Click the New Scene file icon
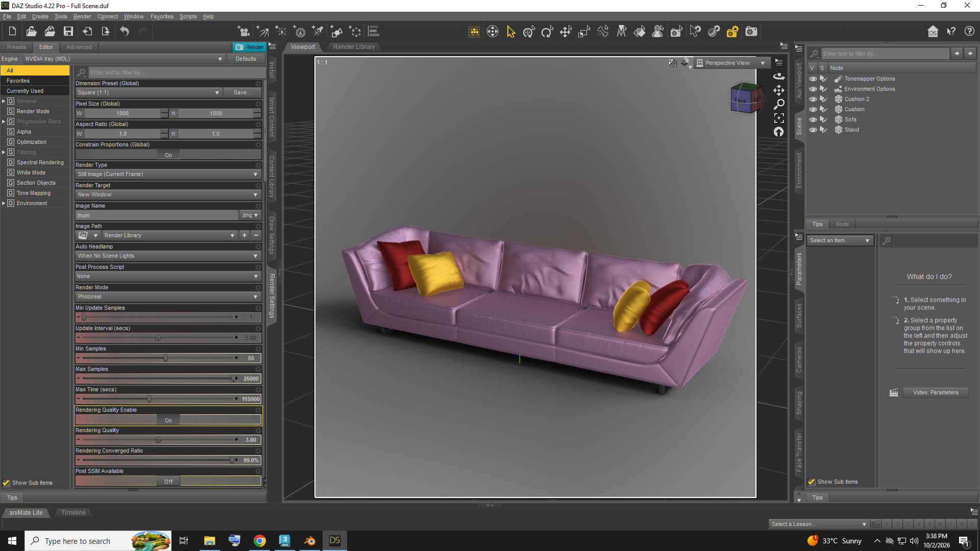 [x=12, y=32]
